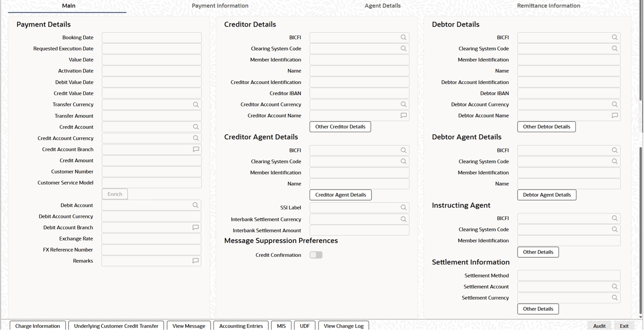Open Other Creditor Details
Viewport: 644px width, 331px height.
pos(340,127)
